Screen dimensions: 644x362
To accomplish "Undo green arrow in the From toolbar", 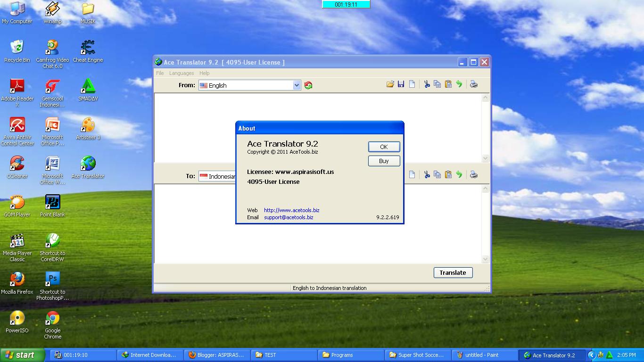I will tap(459, 84).
